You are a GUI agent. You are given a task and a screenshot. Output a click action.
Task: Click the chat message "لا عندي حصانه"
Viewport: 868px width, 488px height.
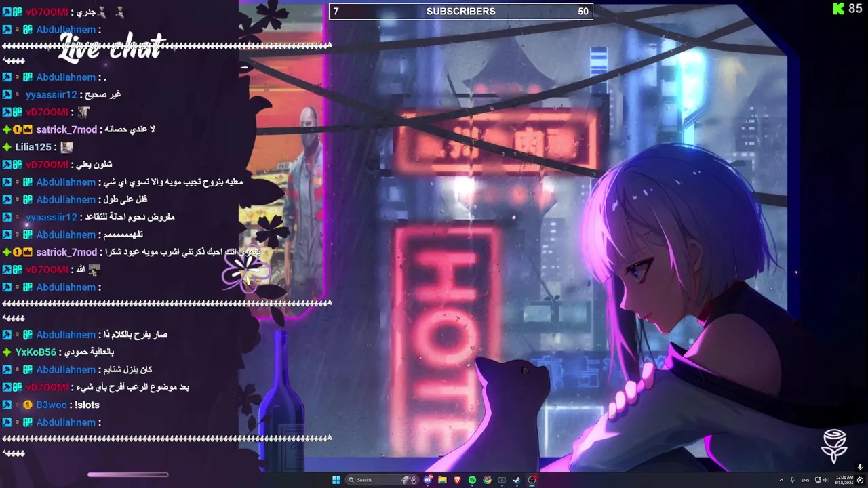pyautogui.click(x=130, y=129)
